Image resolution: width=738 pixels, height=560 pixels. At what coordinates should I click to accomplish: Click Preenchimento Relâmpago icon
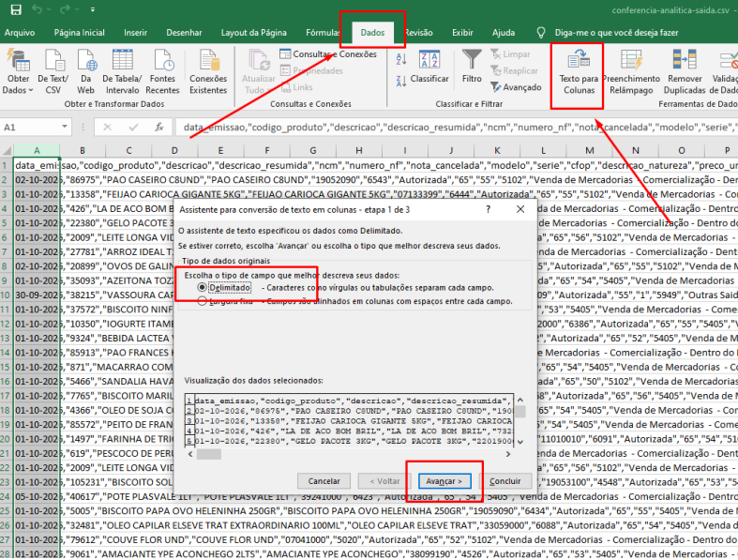point(631,72)
